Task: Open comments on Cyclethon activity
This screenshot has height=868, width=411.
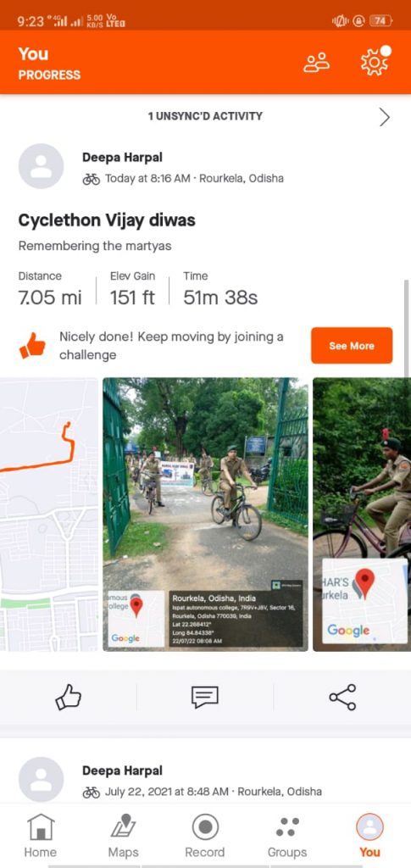Action: coord(205,697)
